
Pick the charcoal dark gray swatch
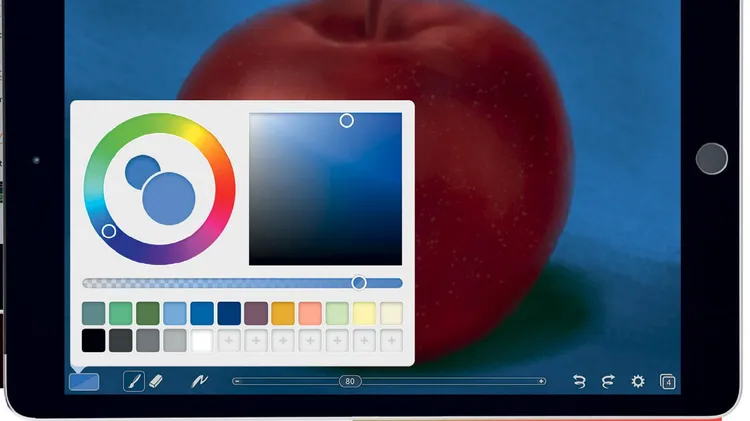coord(121,341)
